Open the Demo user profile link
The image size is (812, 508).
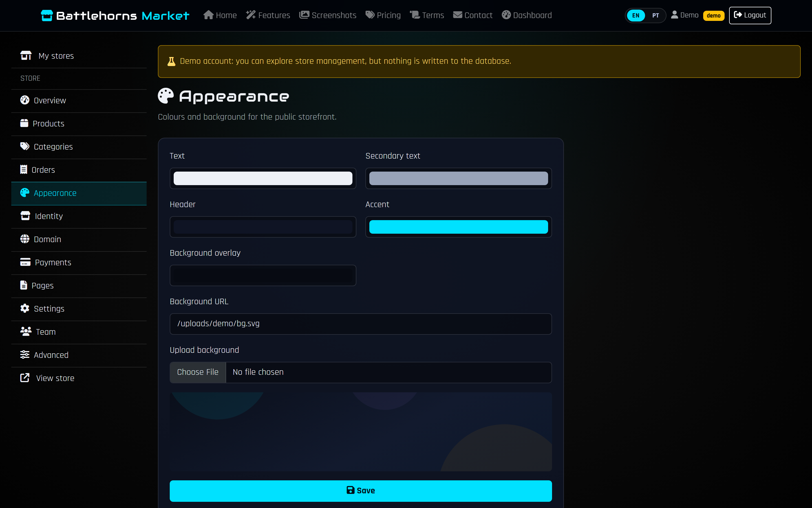click(x=685, y=15)
